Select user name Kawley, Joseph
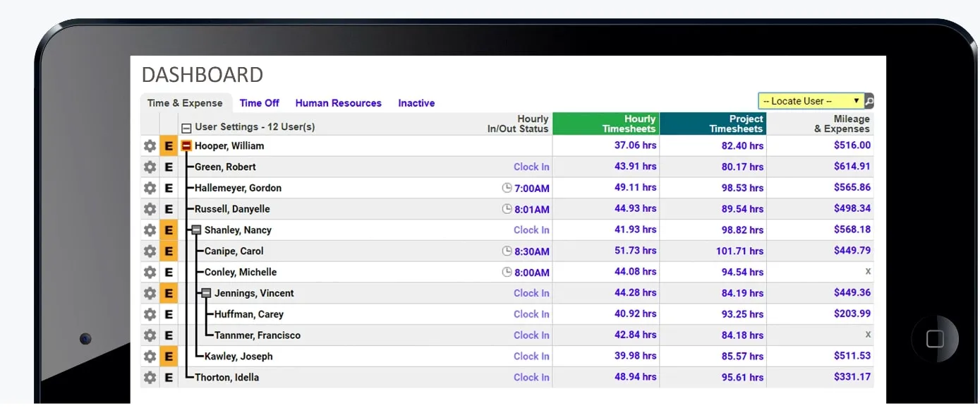The width and height of the screenshot is (980, 418). pyautogui.click(x=238, y=357)
